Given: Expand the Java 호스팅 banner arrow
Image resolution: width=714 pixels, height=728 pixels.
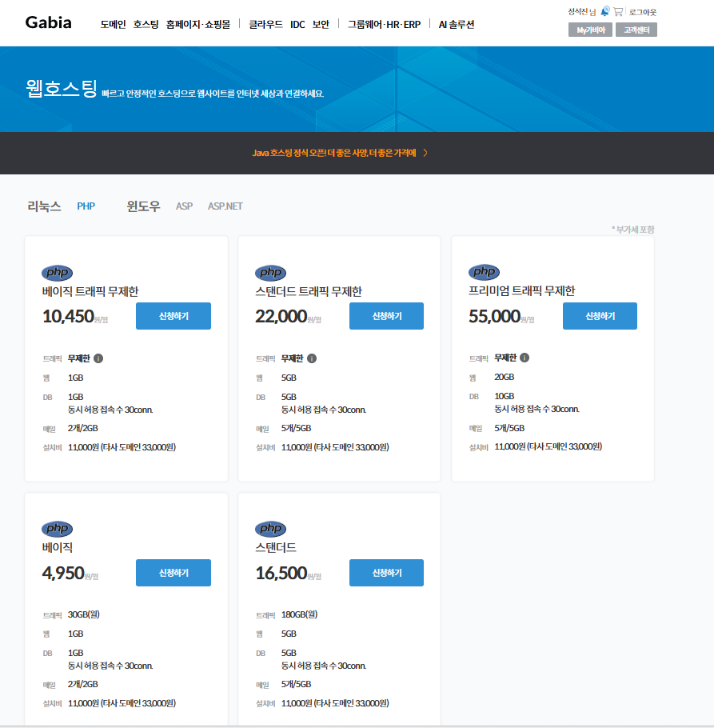Looking at the screenshot, I should pyautogui.click(x=425, y=152).
